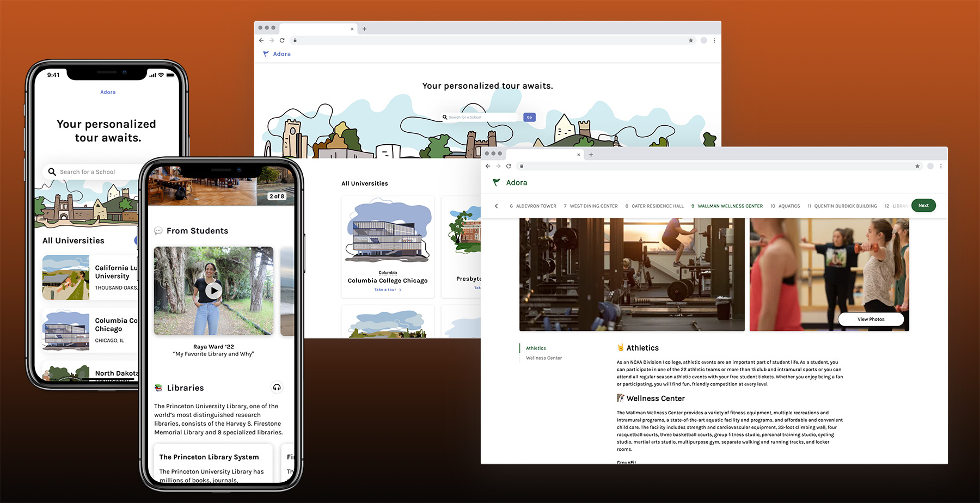980x503 pixels.
Task: Click the green Next button
Action: pyautogui.click(x=923, y=205)
